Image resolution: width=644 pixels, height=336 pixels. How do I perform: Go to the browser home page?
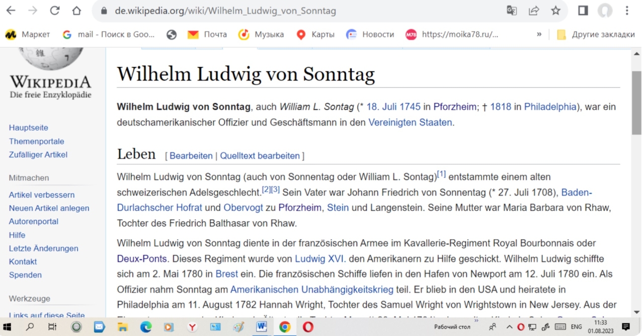tap(76, 11)
